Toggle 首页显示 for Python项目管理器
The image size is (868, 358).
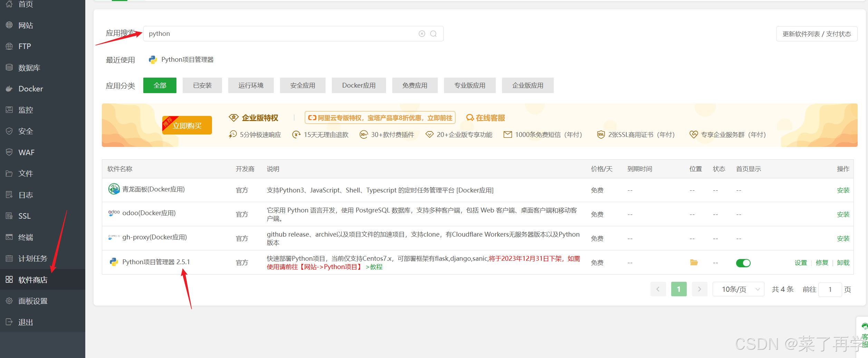(743, 263)
